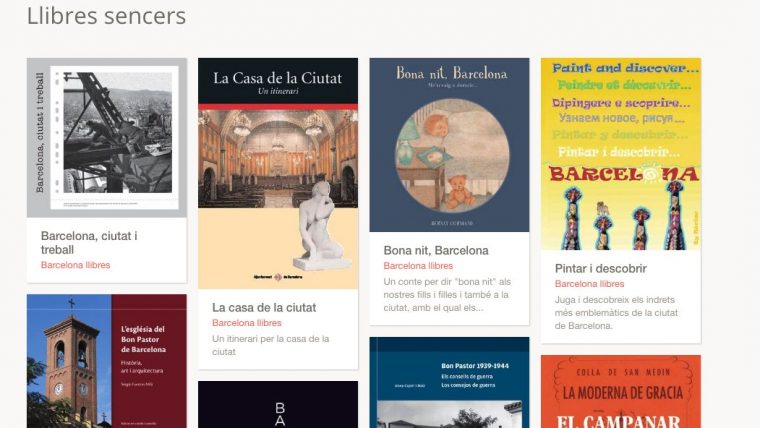Select Barcelona llibres under La casa de la ciutat
Image resolution: width=760 pixels, height=428 pixels.
coord(246,323)
